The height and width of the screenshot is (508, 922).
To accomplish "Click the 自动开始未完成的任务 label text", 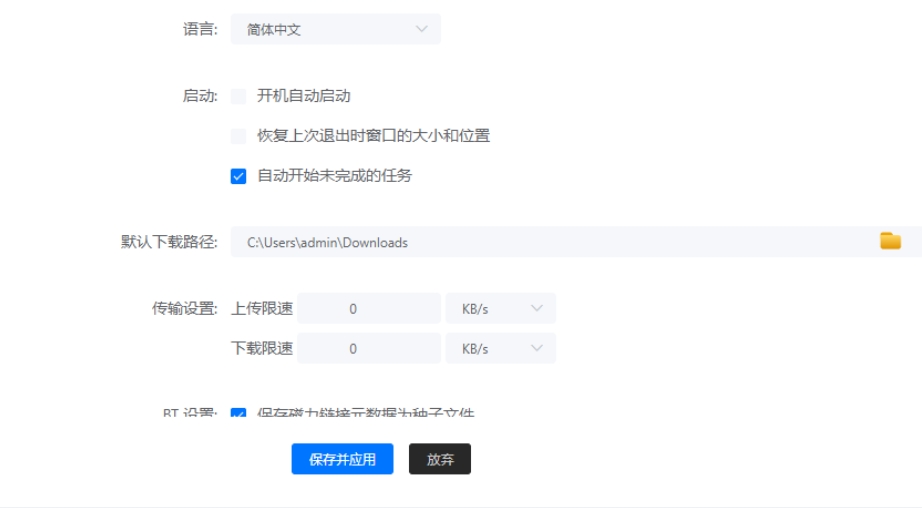I will [335, 176].
